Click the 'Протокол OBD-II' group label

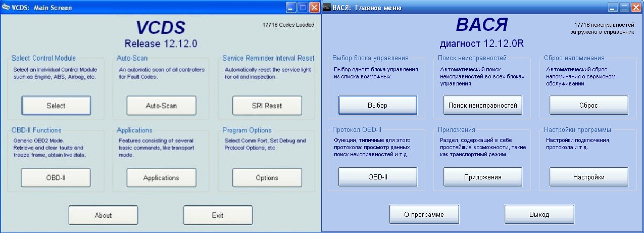point(357,130)
